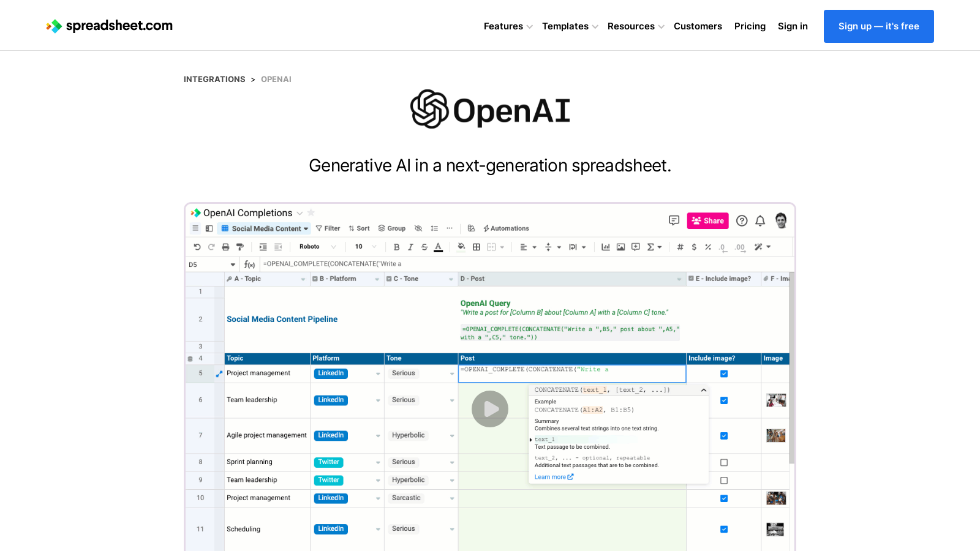Open the Features menu

pos(508,26)
